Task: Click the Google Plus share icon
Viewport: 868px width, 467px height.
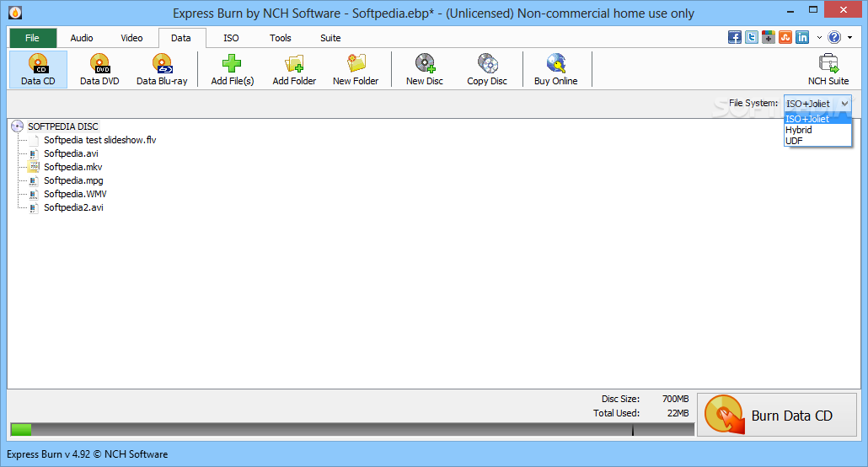Action: tap(769, 38)
